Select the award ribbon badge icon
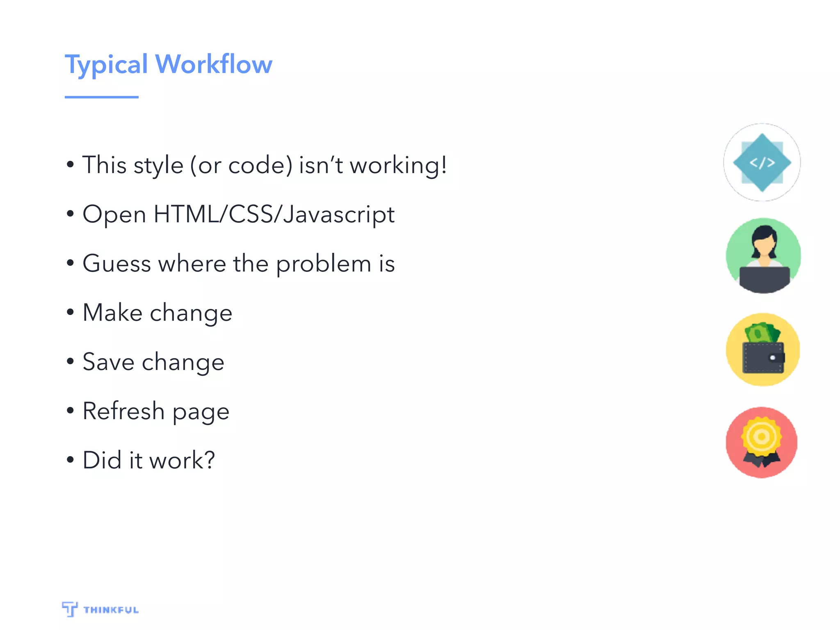Image resolution: width=840 pixels, height=630 pixels. click(x=762, y=443)
